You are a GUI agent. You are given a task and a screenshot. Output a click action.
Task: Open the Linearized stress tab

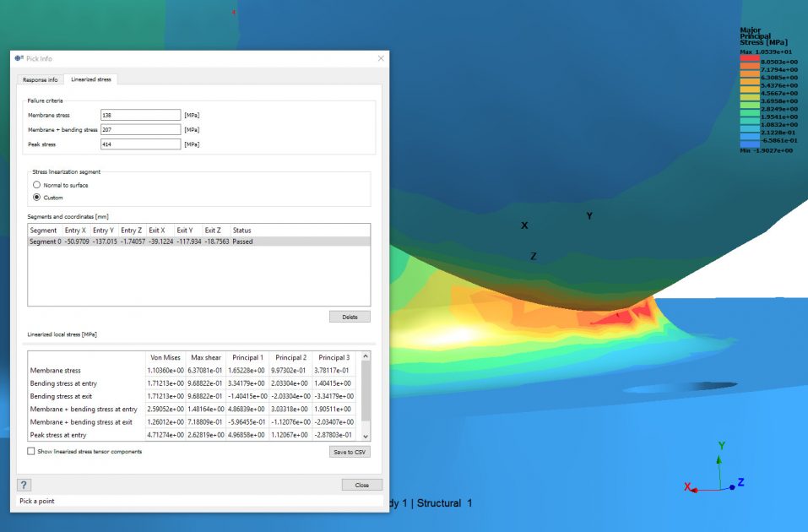93,79
